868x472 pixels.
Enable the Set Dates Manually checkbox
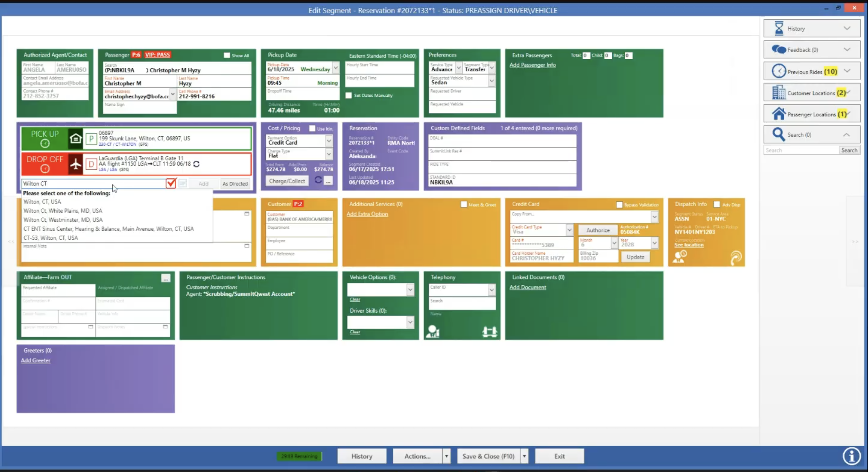[349, 95]
